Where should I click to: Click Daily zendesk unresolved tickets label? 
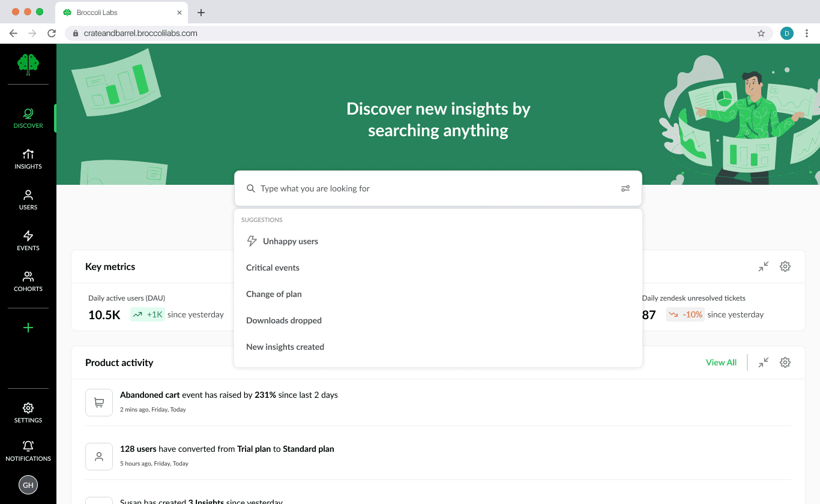pyautogui.click(x=693, y=298)
